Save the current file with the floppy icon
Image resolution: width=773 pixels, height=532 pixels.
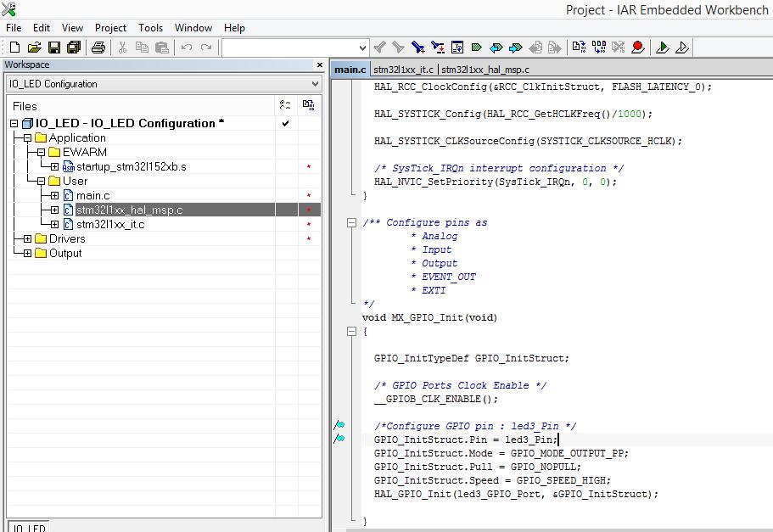(54, 48)
